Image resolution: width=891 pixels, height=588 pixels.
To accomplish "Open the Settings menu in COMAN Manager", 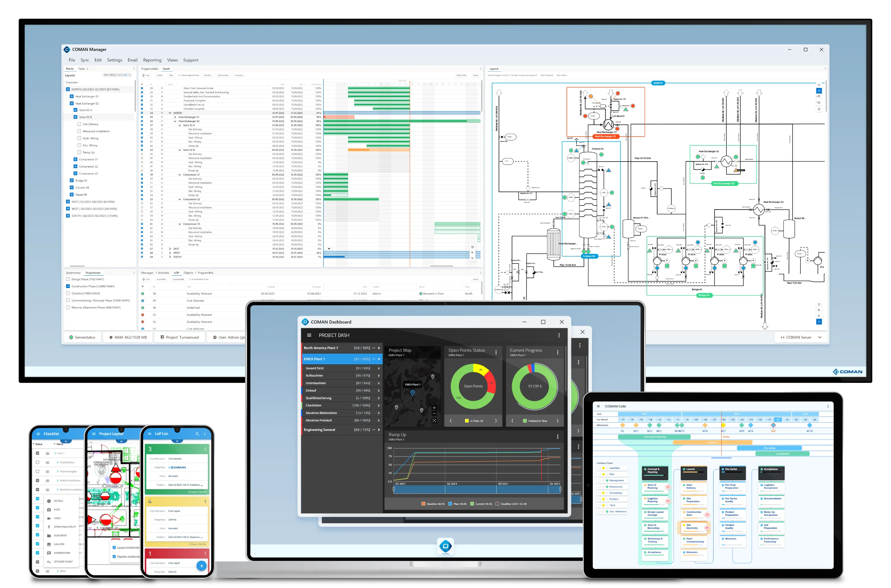I will 114,60.
